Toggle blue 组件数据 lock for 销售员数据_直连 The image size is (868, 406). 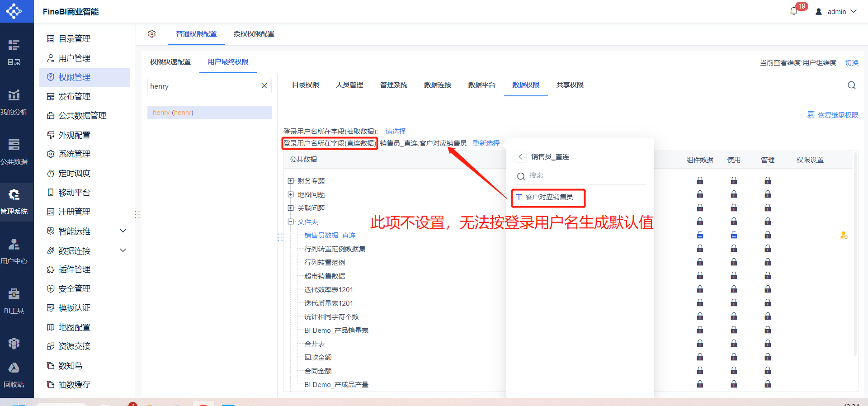[700, 235]
